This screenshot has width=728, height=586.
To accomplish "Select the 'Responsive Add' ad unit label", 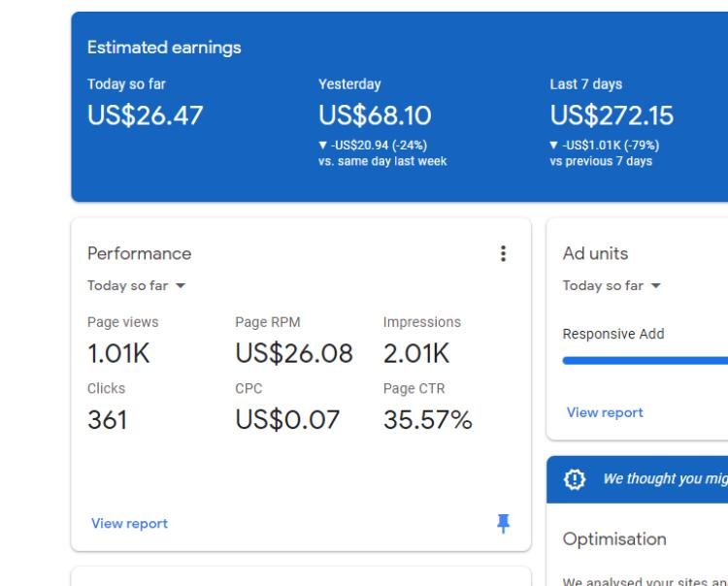I will pyautogui.click(x=613, y=334).
